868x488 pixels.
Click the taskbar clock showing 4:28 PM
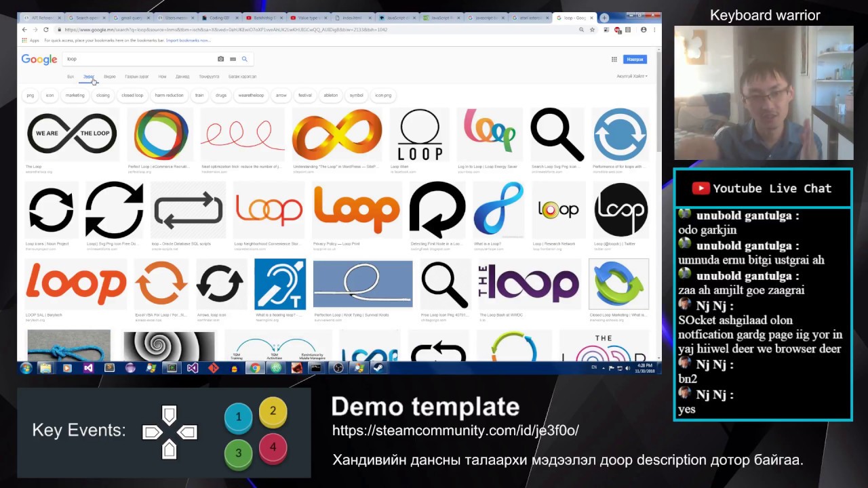point(644,368)
